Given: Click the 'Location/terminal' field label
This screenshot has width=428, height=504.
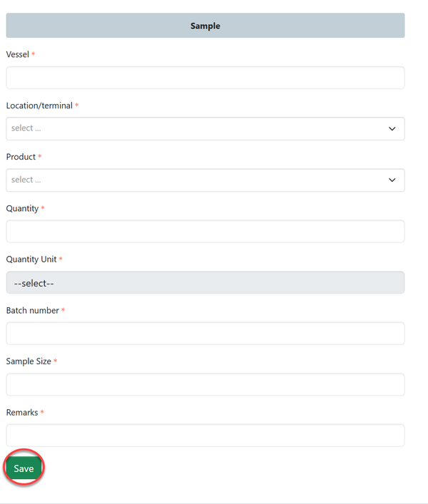Looking at the screenshot, I should [39, 106].
